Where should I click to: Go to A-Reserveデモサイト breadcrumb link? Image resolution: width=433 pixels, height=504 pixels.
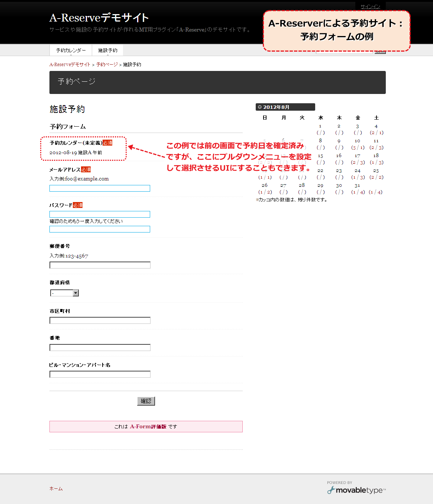click(x=70, y=65)
